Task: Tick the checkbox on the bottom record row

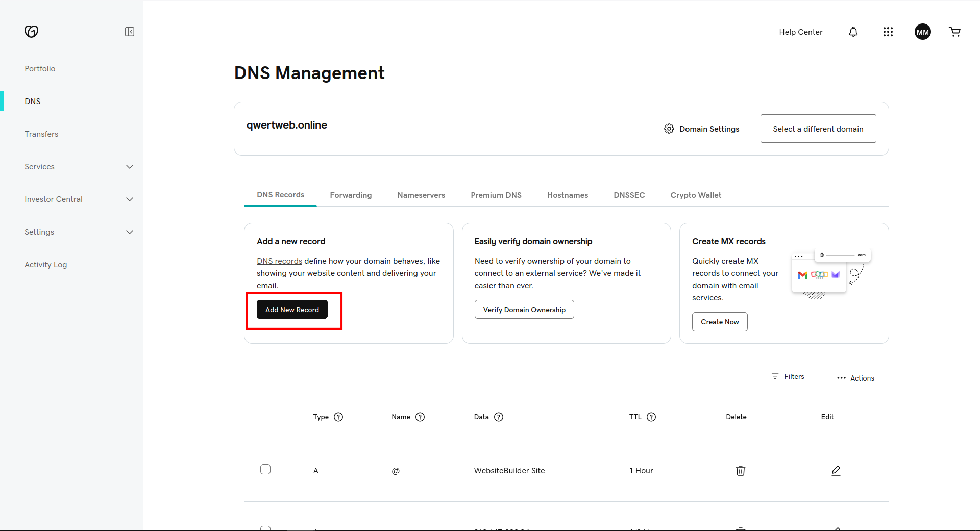Action: [x=265, y=528]
